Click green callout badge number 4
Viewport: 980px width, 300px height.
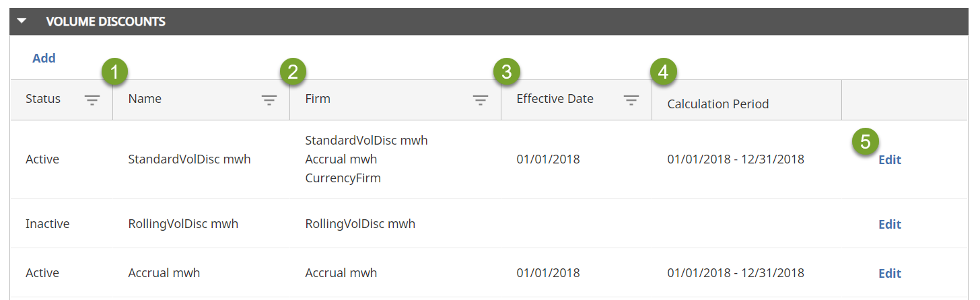tap(664, 72)
